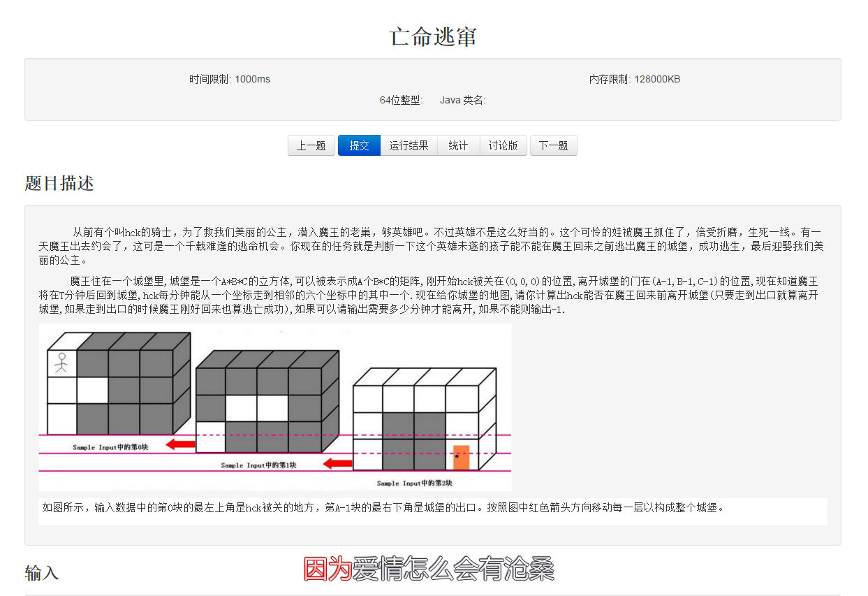Click caption 'Sample Input中的第2块'

415,483
